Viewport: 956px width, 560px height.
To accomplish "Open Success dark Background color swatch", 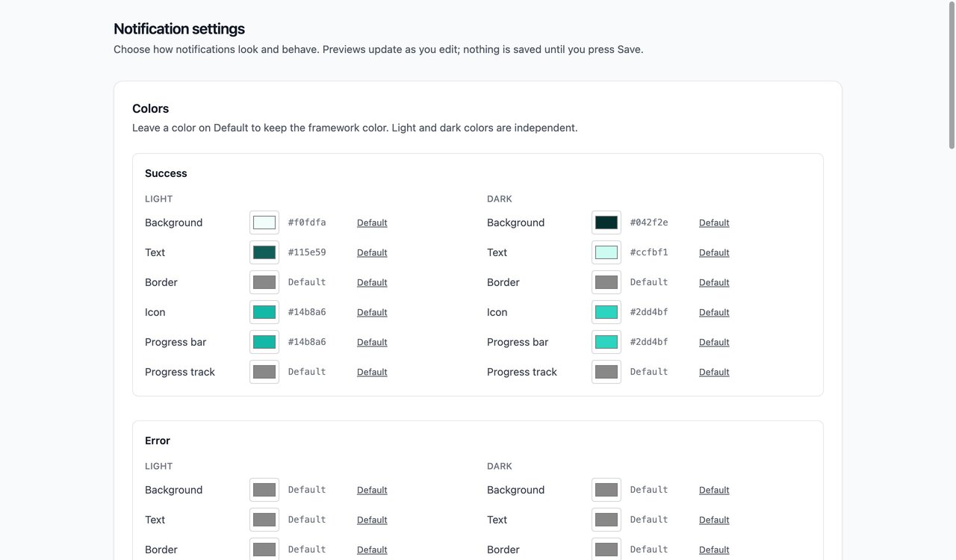I will [606, 223].
